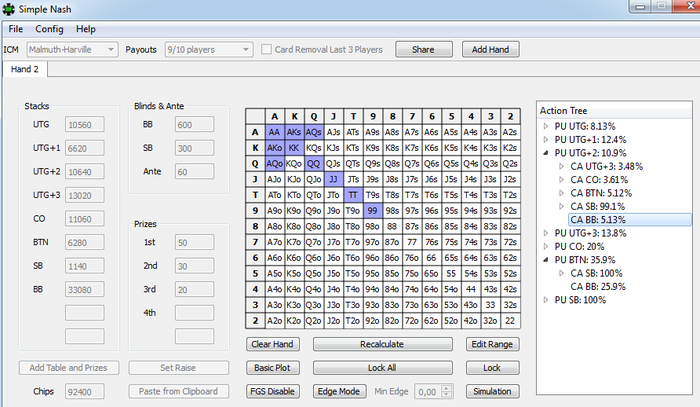700x407 pixels.
Task: Increase Min Edge with stepper up arrow
Action: pyautogui.click(x=446, y=388)
